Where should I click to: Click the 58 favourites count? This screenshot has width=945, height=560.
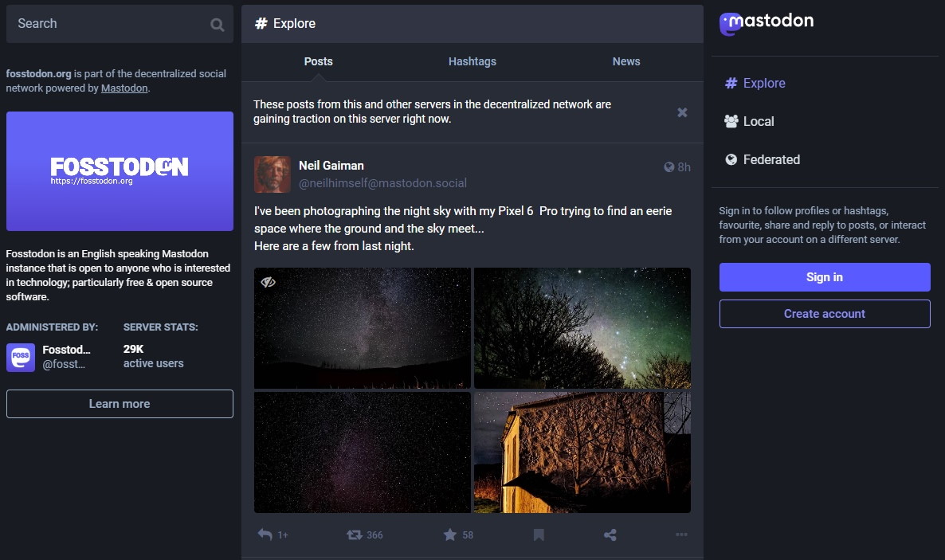coord(468,535)
